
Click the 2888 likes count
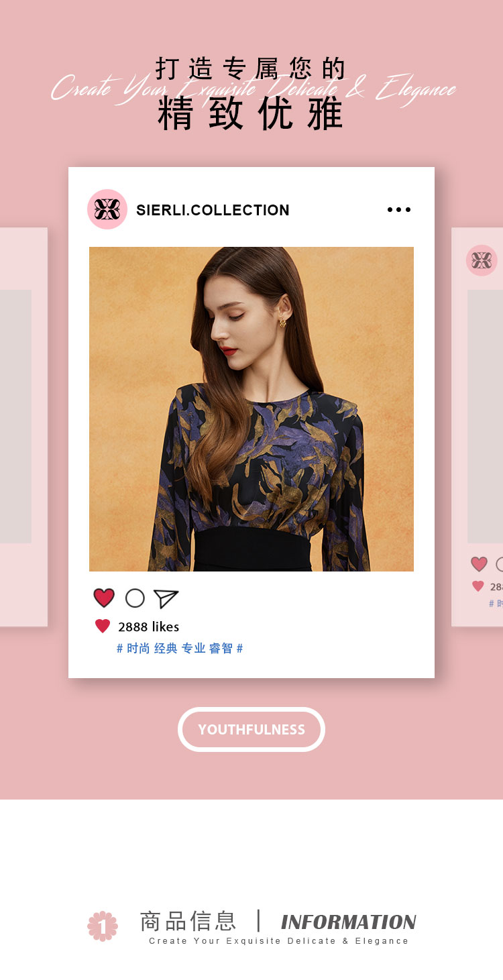pyautogui.click(x=149, y=627)
